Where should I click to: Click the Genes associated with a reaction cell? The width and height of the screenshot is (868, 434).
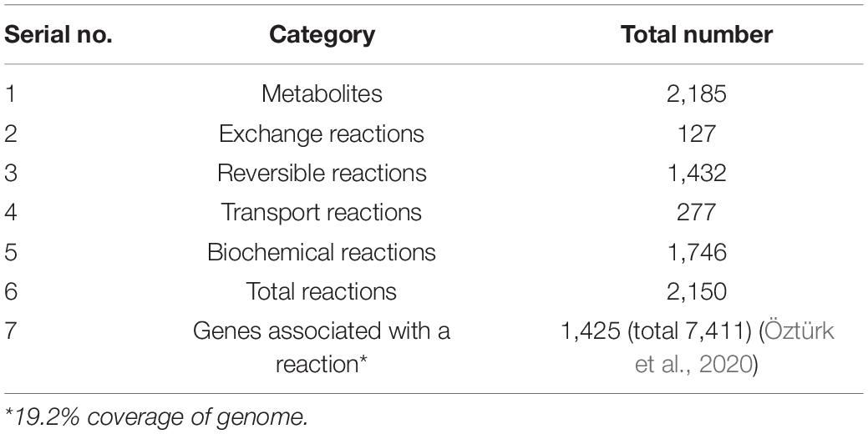[322, 348]
